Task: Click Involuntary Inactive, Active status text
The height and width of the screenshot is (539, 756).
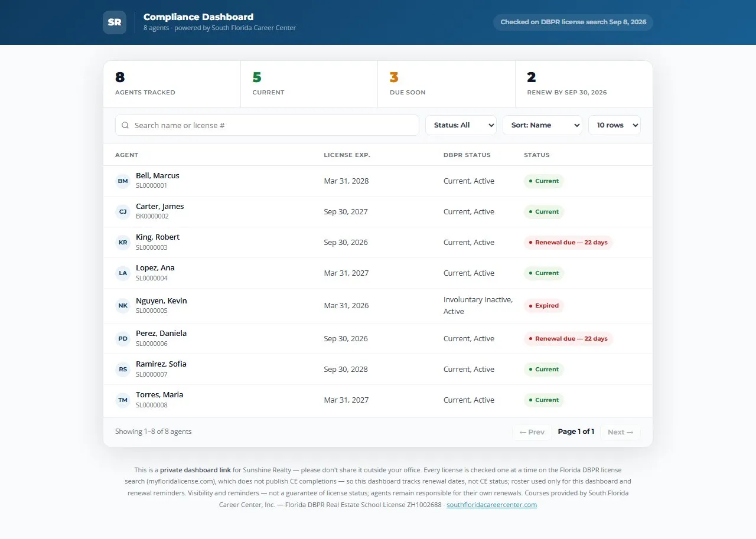Action: click(478, 305)
